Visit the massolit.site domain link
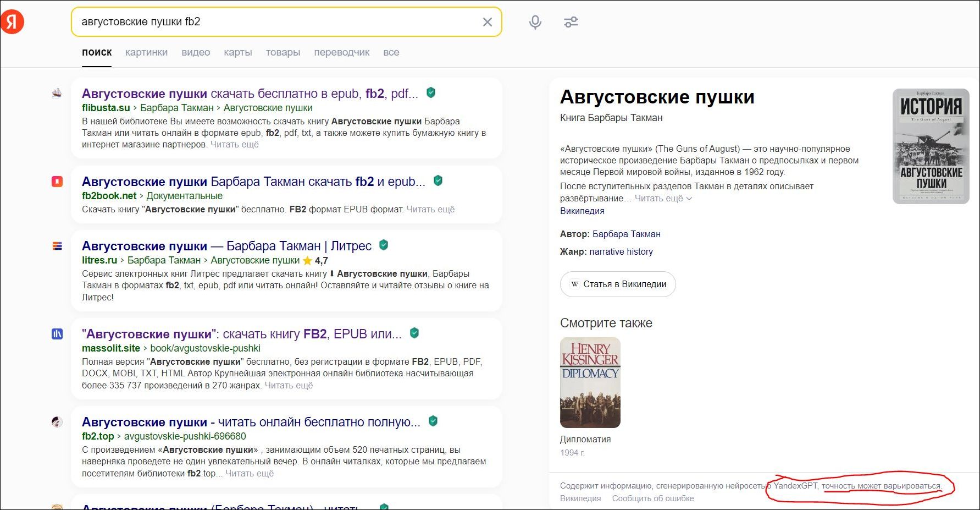Image resolution: width=980 pixels, height=510 pixels. [x=111, y=348]
